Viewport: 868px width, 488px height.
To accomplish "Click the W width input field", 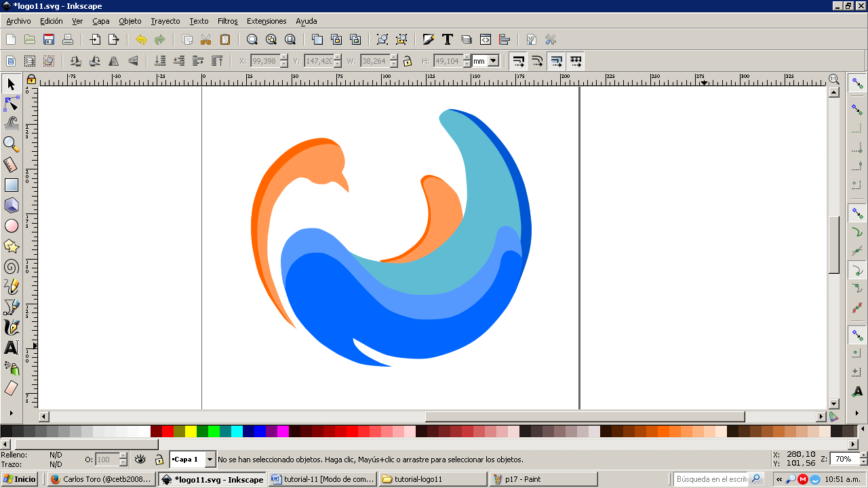I will tap(374, 61).
